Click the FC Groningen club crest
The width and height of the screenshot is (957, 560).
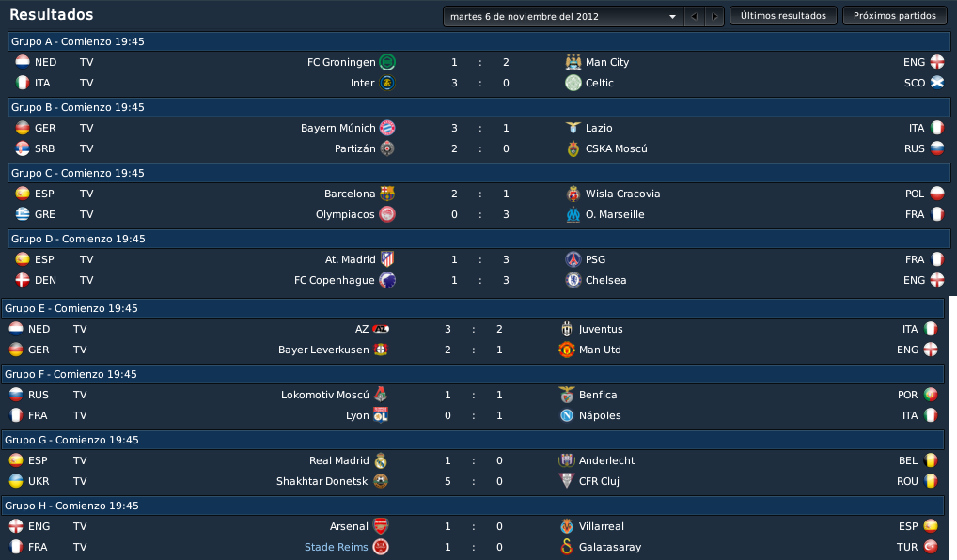click(387, 62)
